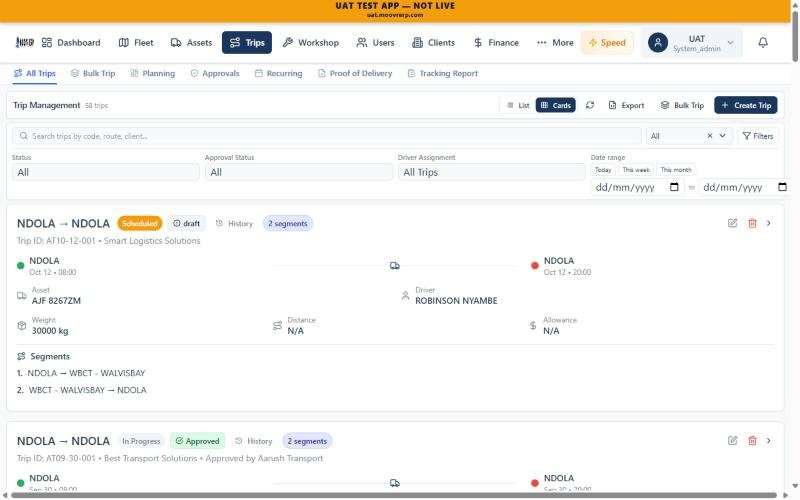Click truck icon on AT10-12-001 route line
Image resolution: width=800 pixels, height=500 pixels.
[x=395, y=266]
